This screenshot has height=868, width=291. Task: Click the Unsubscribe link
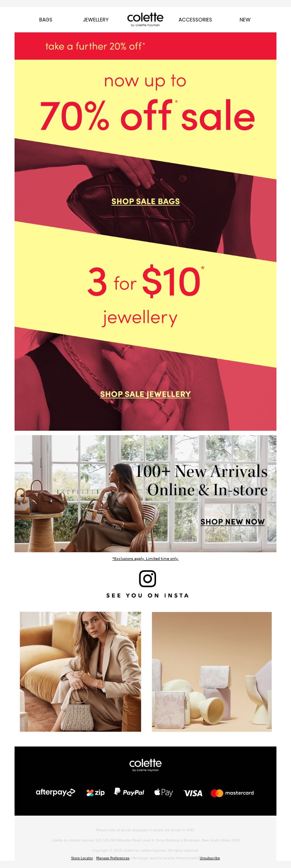210,858
